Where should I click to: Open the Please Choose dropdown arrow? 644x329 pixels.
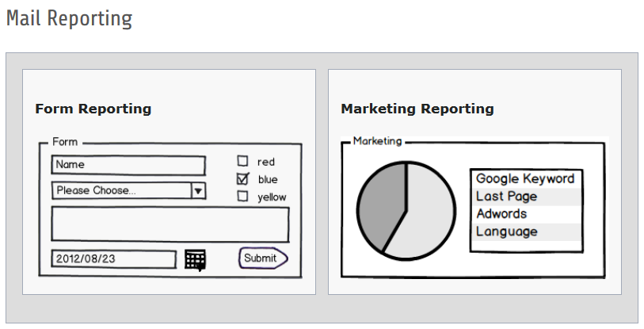[198, 190]
